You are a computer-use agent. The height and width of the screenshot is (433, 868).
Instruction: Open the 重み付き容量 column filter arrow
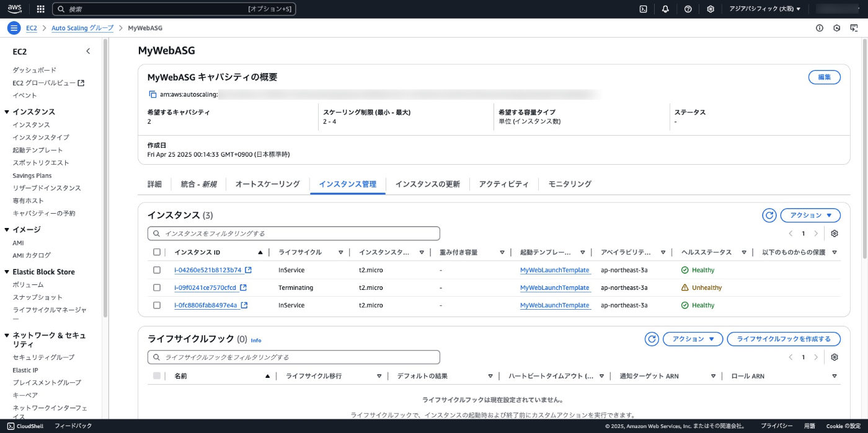(x=502, y=253)
